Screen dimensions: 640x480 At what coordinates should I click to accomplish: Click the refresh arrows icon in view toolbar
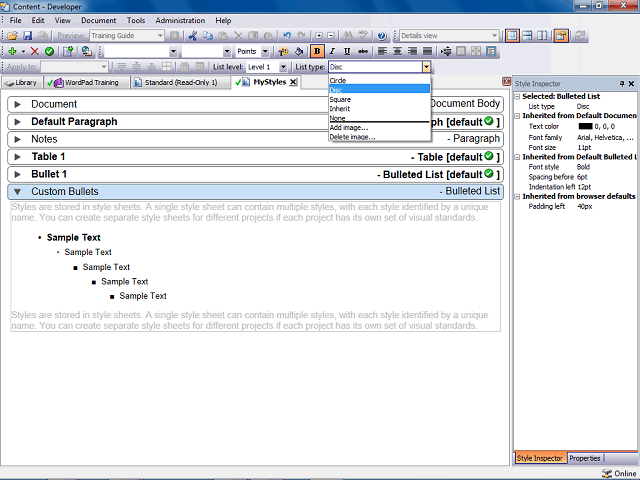(580, 36)
